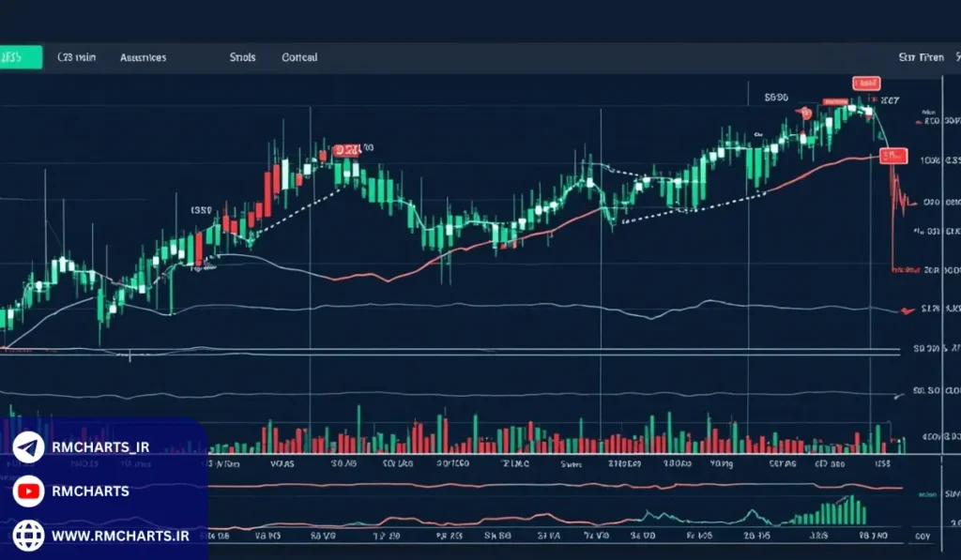Open the "Snols" tab
Screen dimensions: 961x560
click(242, 57)
